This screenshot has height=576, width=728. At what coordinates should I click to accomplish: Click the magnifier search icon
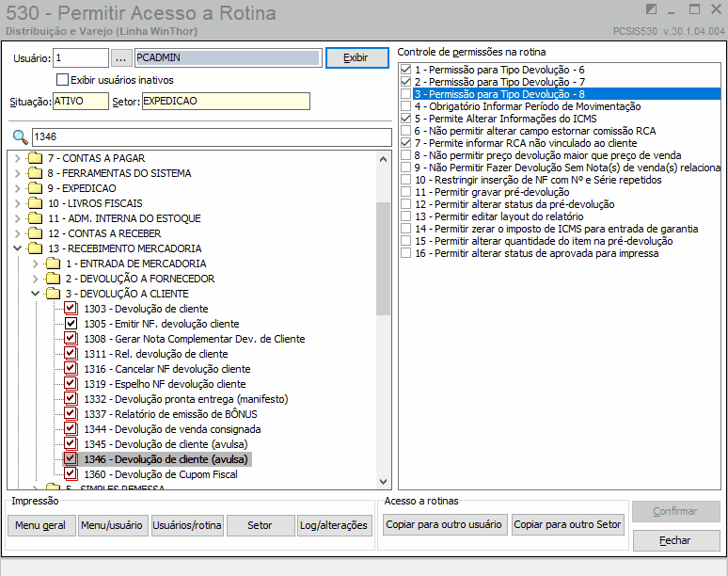pos(20,137)
